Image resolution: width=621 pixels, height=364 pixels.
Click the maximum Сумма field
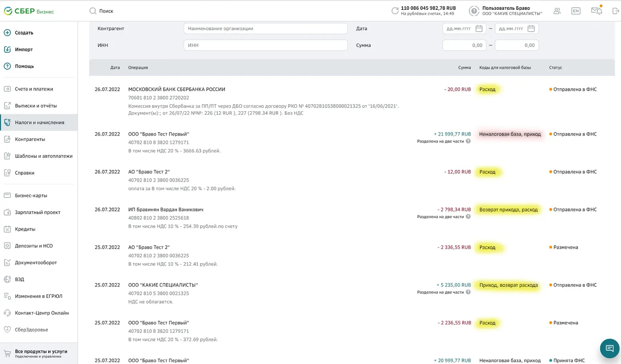coord(517,45)
